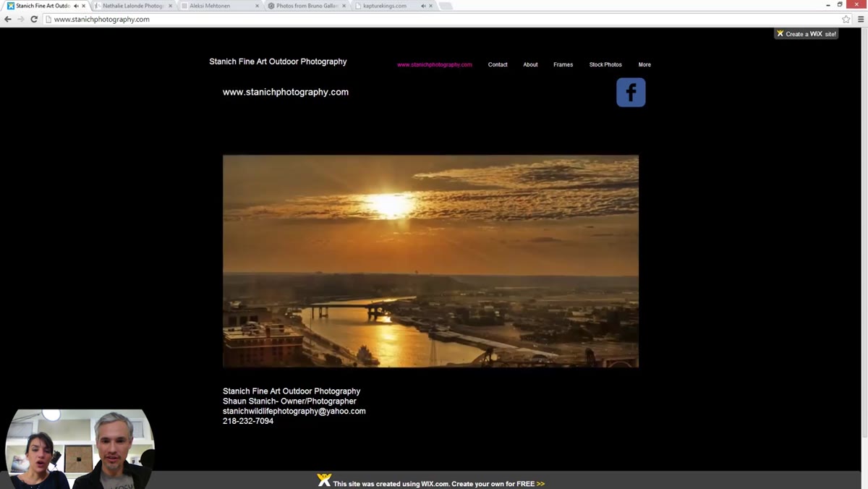Open the Frames menu item
This screenshot has height=489, width=868.
563,64
